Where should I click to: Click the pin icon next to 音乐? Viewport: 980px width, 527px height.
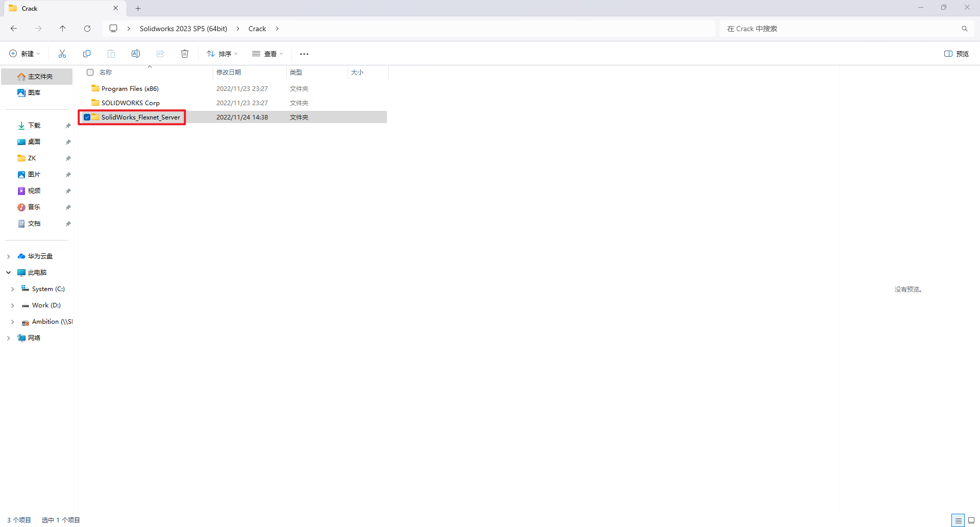pos(68,207)
